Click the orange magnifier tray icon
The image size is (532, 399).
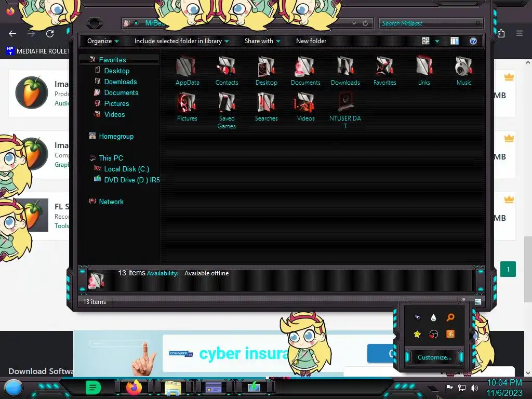point(450,317)
